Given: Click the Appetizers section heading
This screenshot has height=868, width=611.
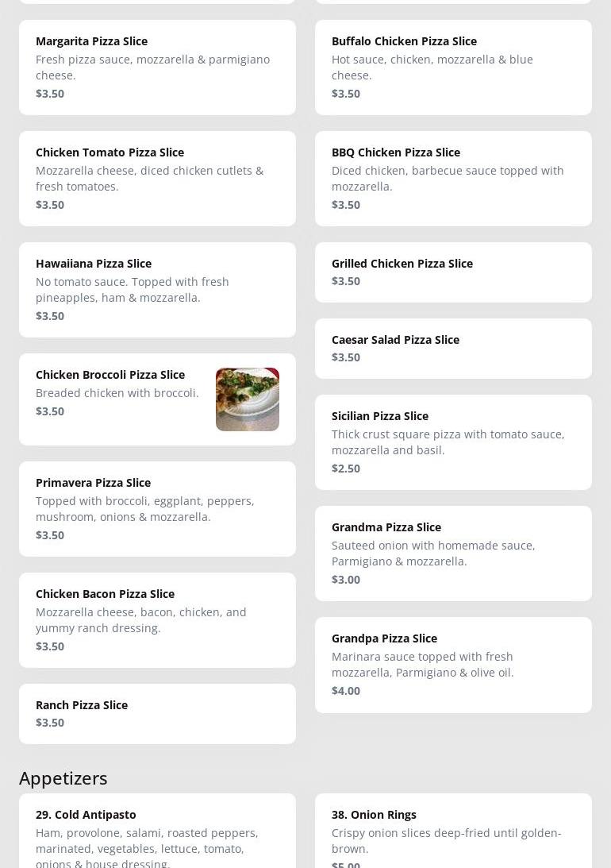Looking at the screenshot, I should click(63, 777).
